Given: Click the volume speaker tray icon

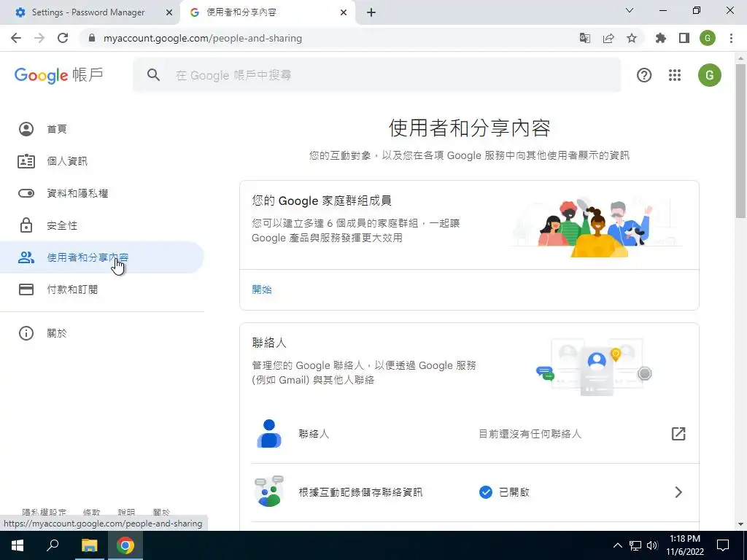Looking at the screenshot, I should tap(652, 545).
